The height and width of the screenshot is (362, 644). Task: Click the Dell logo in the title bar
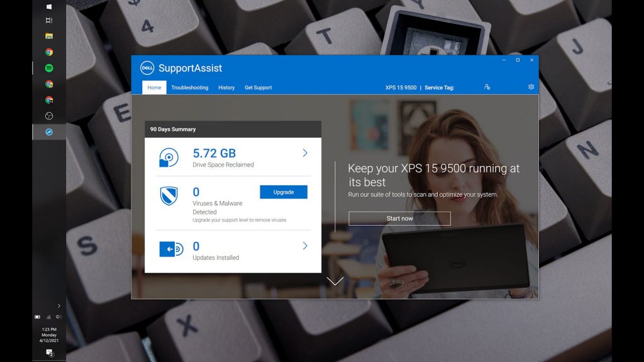[x=147, y=68]
